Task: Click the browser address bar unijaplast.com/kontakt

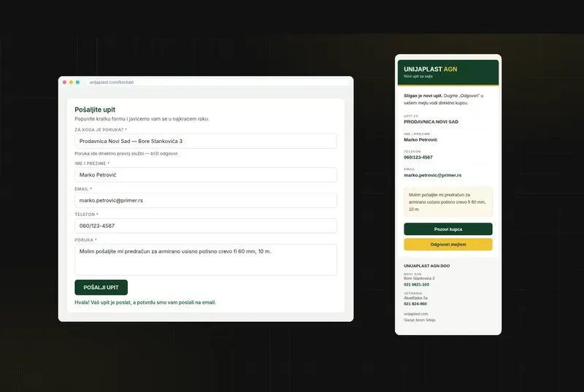Action: coord(218,82)
